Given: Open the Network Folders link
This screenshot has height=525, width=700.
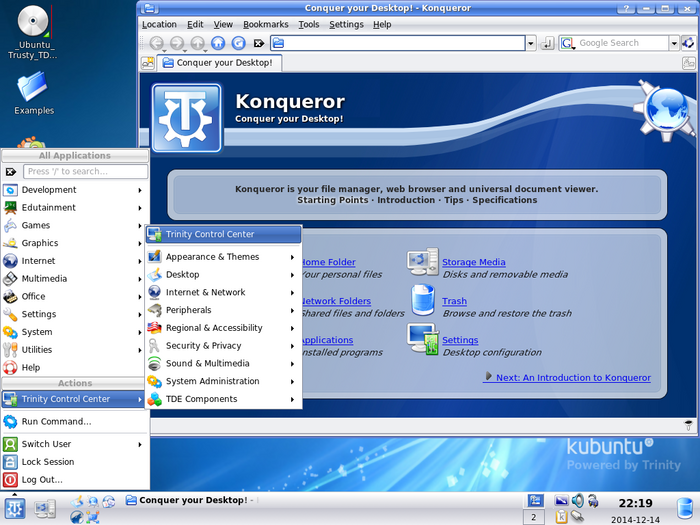Looking at the screenshot, I should point(337,301).
